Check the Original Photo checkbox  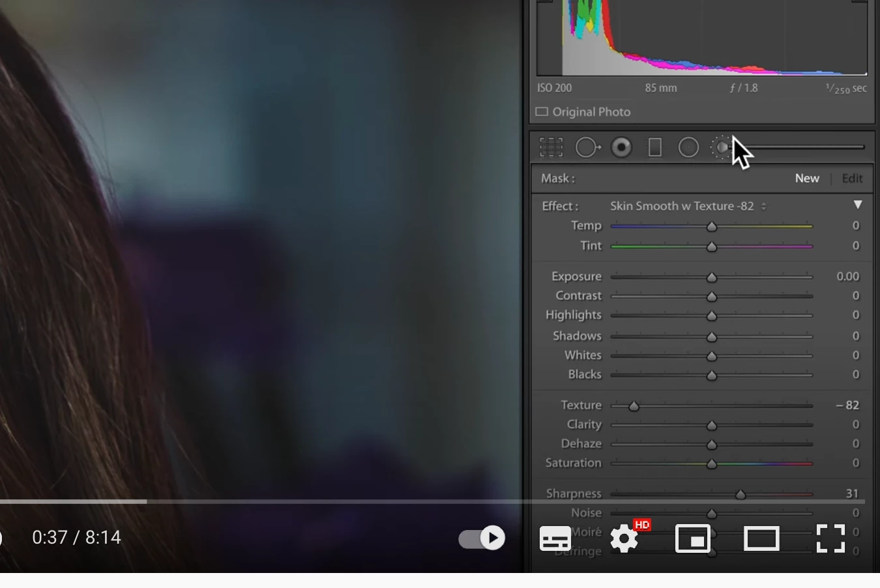click(542, 112)
